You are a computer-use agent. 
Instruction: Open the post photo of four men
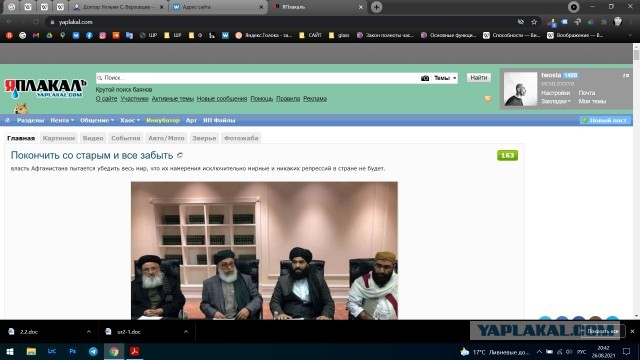tap(264, 250)
